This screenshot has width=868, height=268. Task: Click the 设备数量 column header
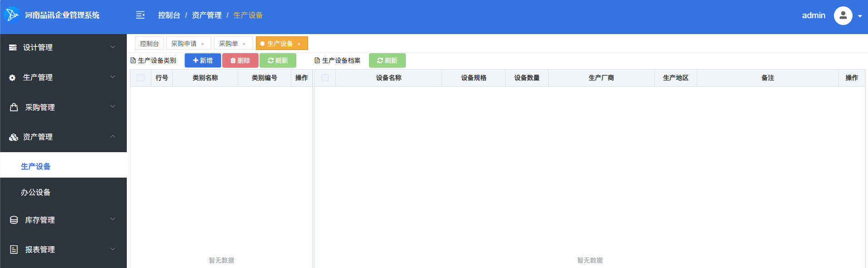click(527, 78)
